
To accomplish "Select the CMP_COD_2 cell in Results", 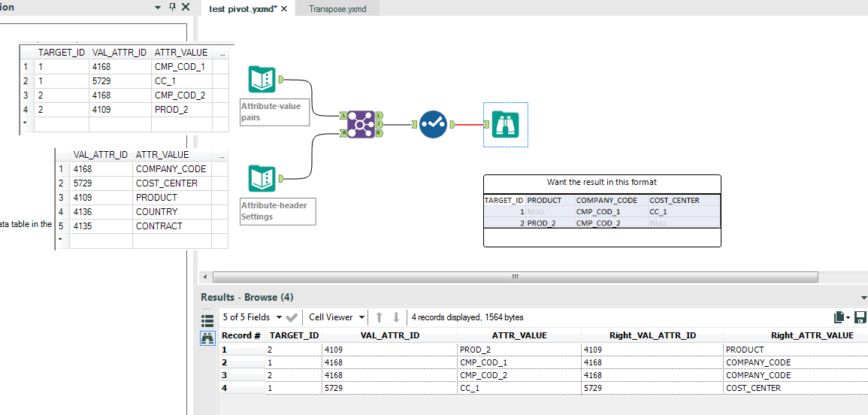I will click(x=519, y=375).
